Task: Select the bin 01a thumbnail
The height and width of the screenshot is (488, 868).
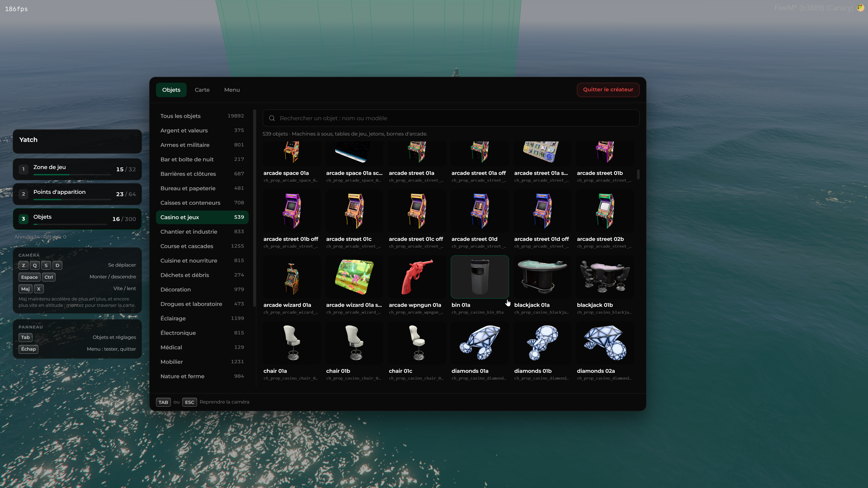Action: pyautogui.click(x=479, y=277)
